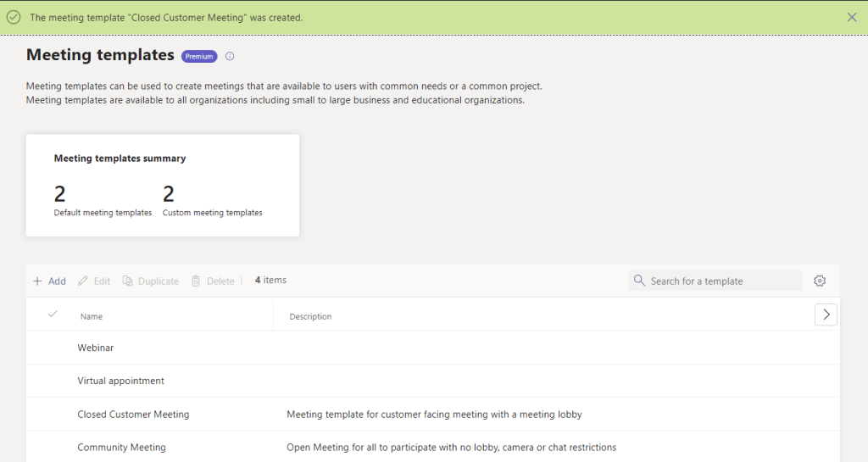The width and height of the screenshot is (868, 462).
Task: Open the Closed Customer Meeting template
Action: point(133,415)
